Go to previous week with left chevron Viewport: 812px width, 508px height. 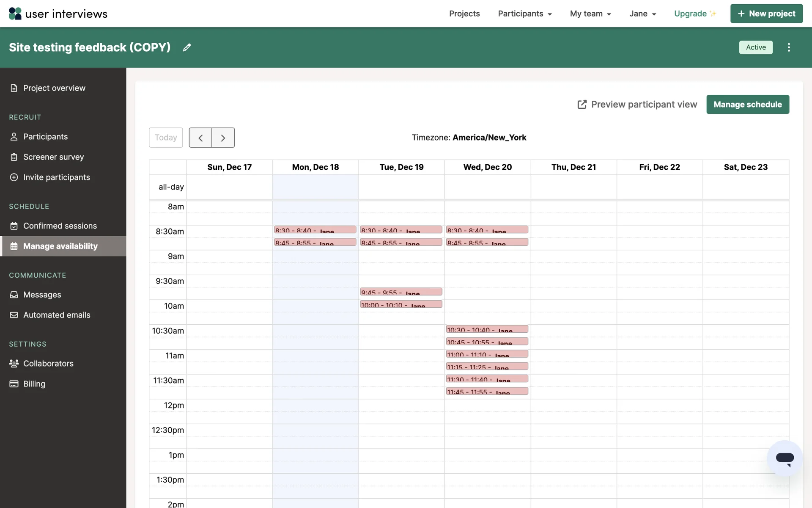[x=200, y=138]
